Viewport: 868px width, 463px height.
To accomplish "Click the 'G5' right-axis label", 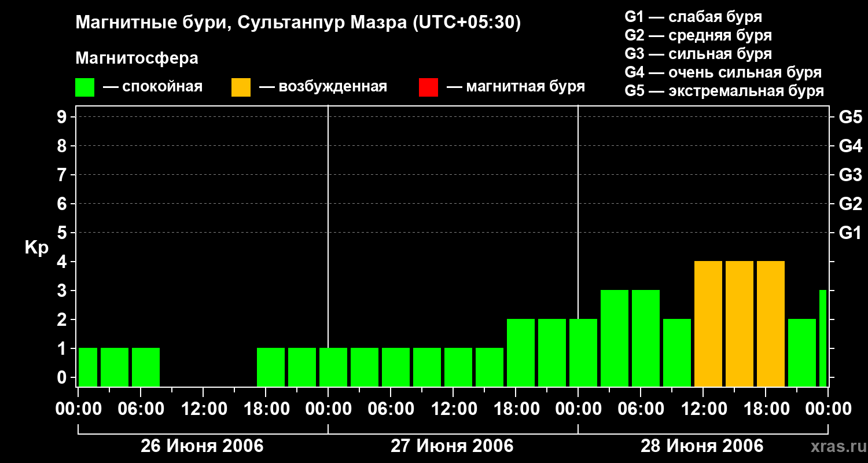I will point(851,117).
